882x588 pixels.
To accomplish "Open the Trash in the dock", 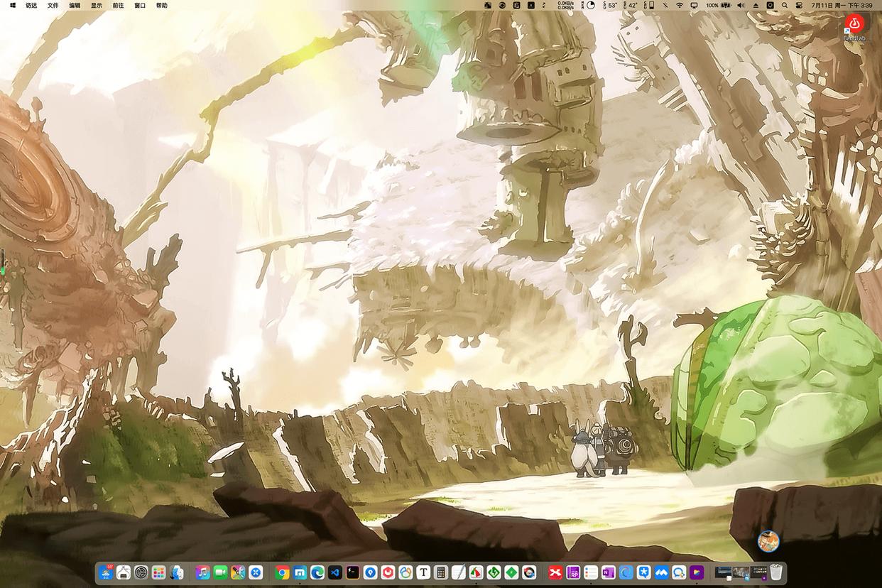I will pyautogui.click(x=775, y=572).
